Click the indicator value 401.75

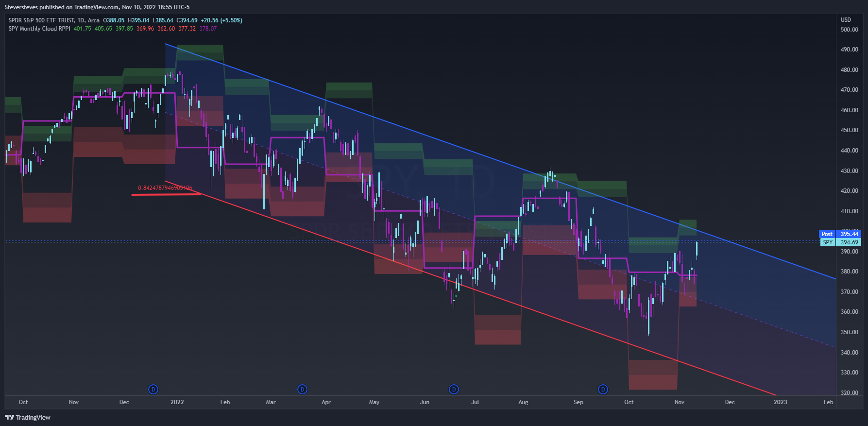(82, 29)
